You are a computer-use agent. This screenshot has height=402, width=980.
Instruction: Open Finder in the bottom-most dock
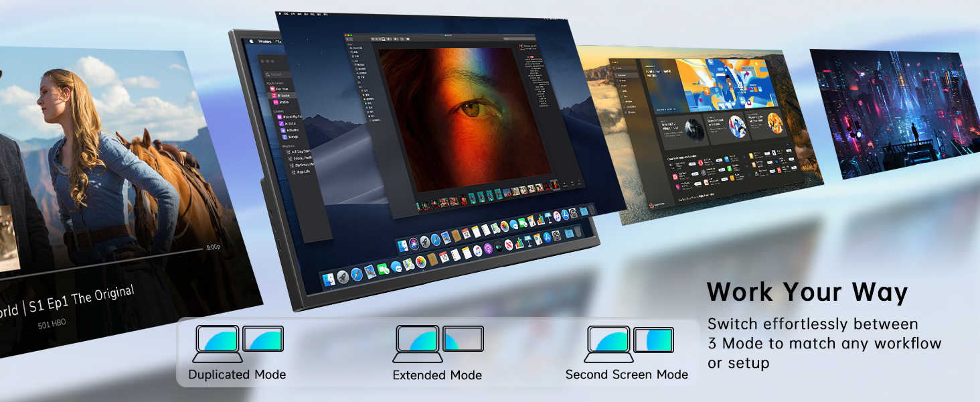[329, 280]
